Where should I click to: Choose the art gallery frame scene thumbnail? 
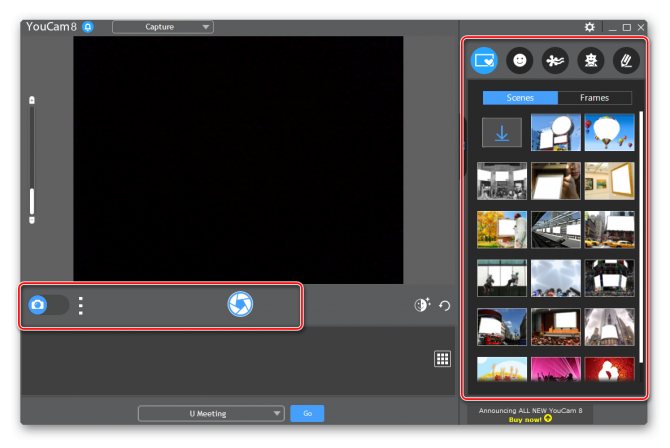coord(609,181)
